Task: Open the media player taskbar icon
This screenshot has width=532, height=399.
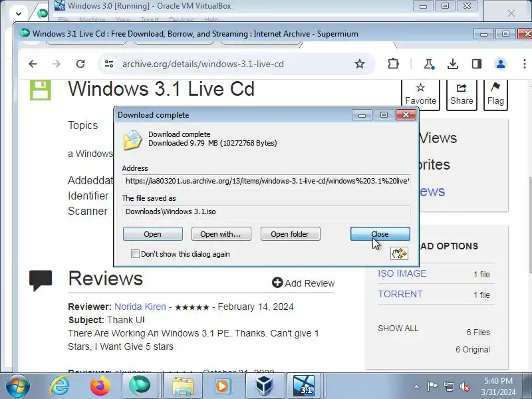Action: point(223,386)
